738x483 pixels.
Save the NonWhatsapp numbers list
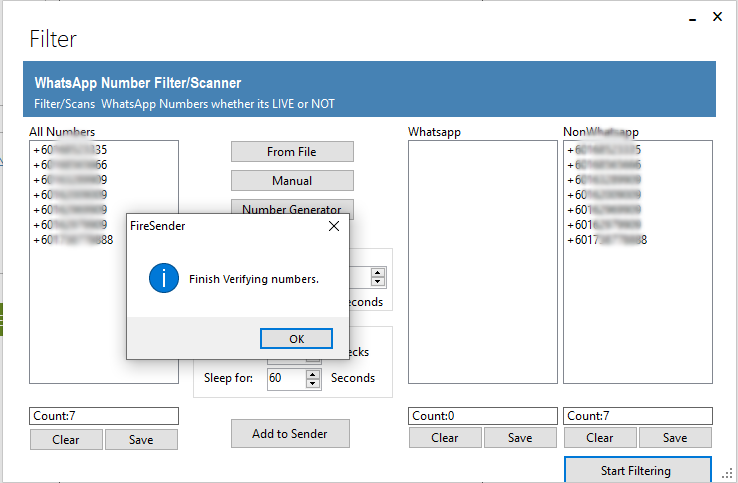point(675,438)
